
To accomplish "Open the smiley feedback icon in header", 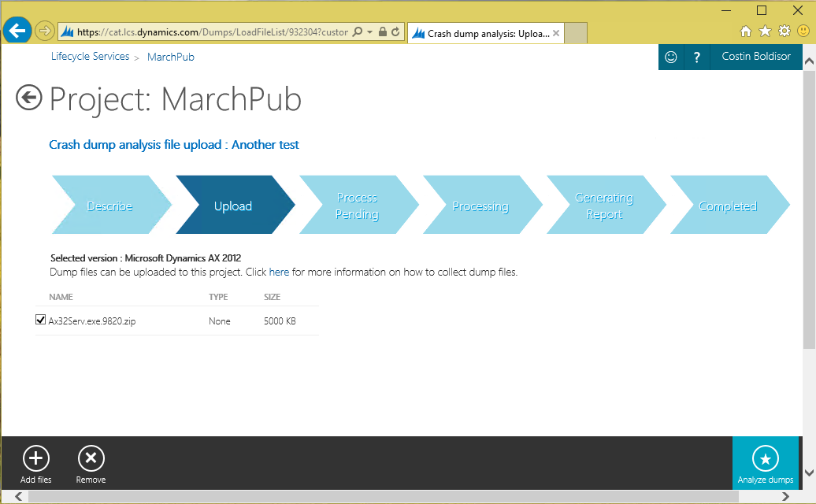I will pos(670,57).
